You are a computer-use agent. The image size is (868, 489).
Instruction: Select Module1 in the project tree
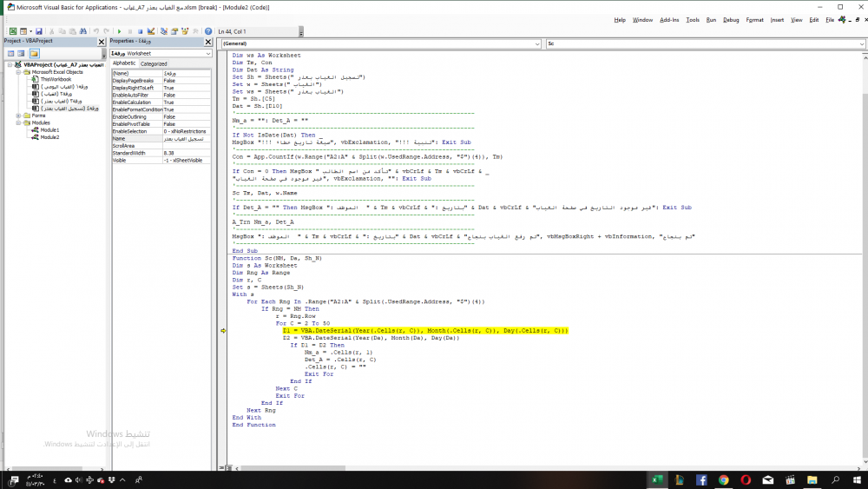pyautogui.click(x=49, y=129)
